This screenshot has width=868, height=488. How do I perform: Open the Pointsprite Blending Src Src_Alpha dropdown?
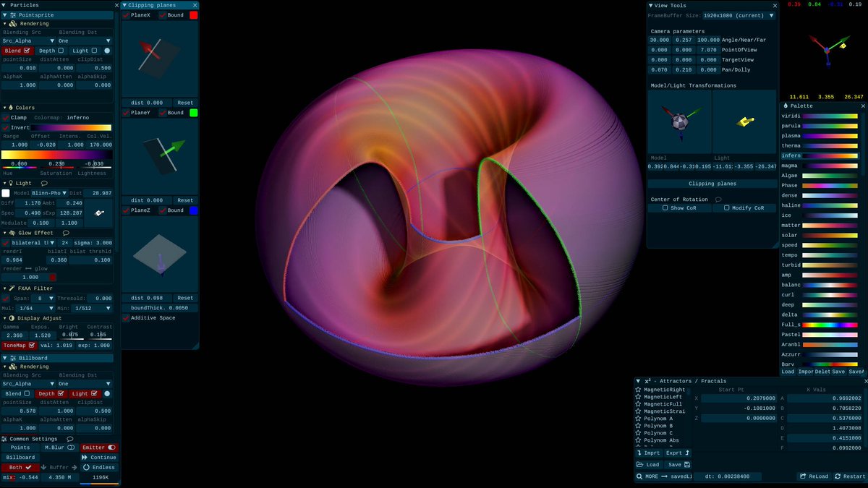point(29,41)
